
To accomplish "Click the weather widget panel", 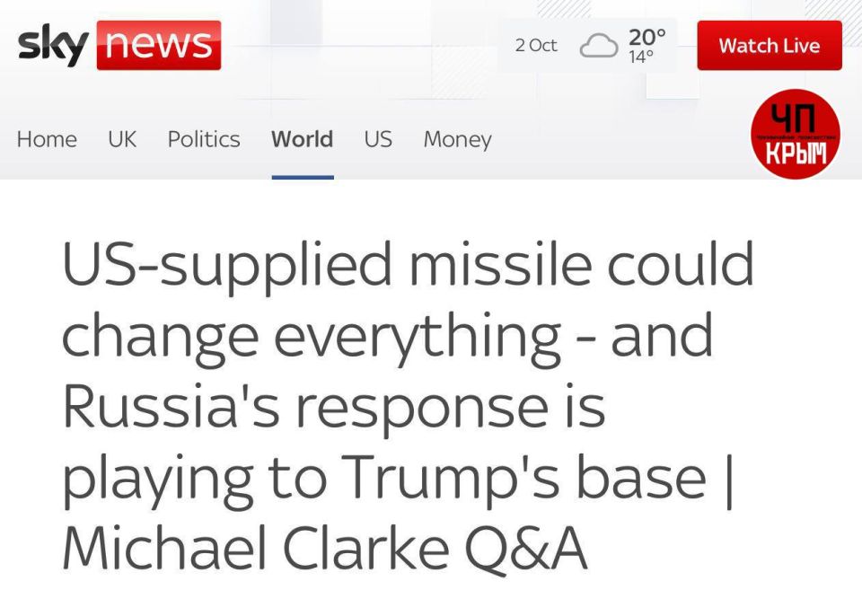I will click(x=588, y=45).
